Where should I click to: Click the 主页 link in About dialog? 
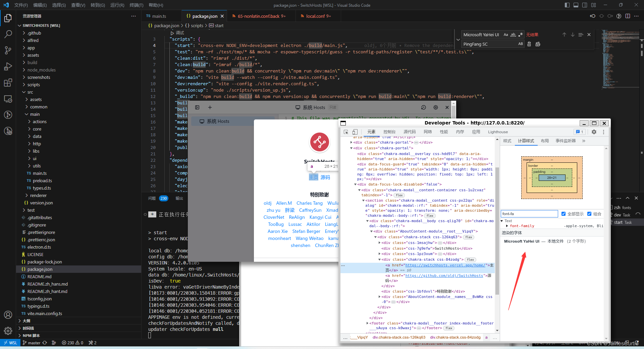click(314, 177)
